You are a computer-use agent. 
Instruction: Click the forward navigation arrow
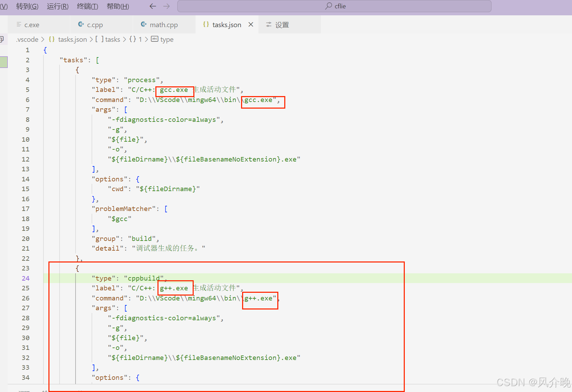click(167, 6)
